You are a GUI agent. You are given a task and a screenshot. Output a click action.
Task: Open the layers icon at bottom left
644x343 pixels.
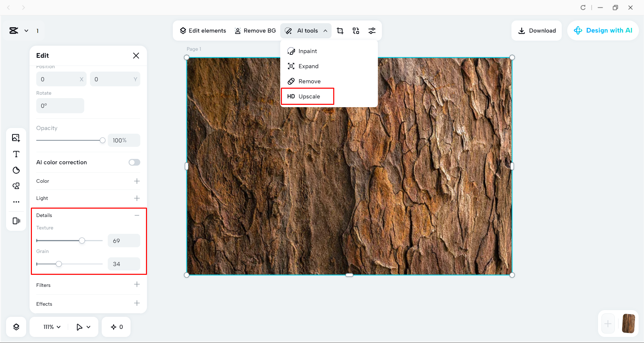pyautogui.click(x=16, y=327)
